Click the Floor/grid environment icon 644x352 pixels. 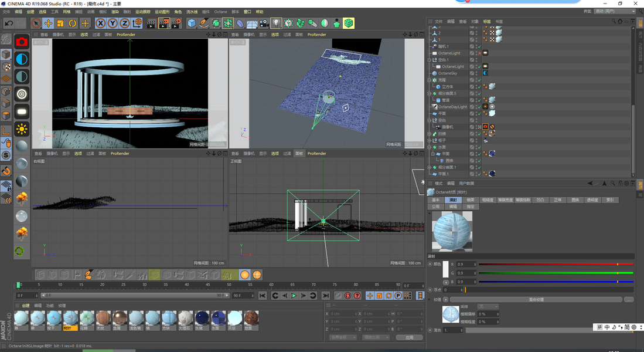[x=252, y=23]
